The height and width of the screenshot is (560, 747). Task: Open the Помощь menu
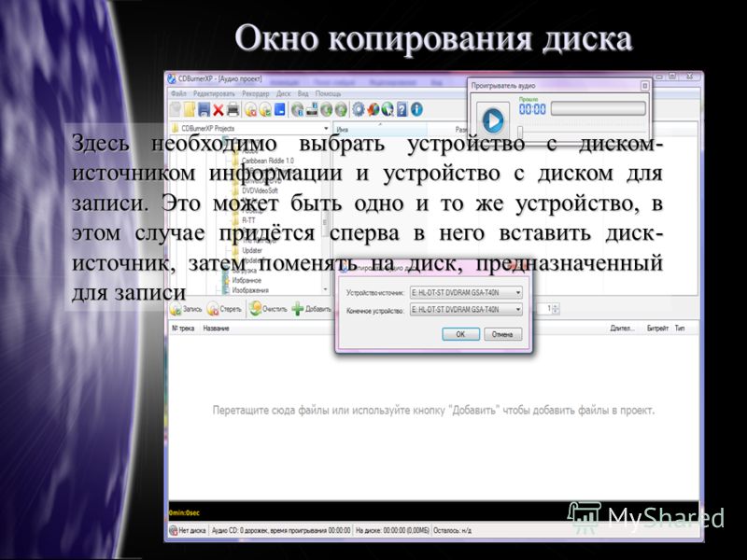coord(329,94)
